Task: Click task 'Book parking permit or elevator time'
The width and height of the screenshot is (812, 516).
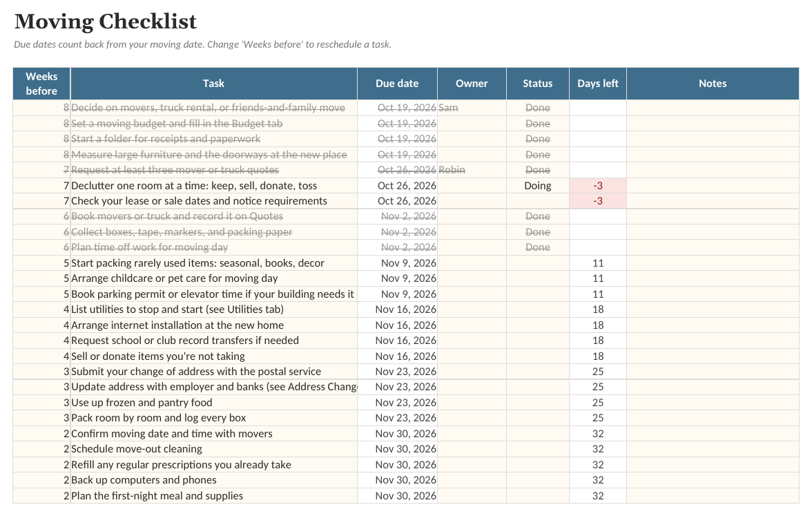Action: coord(213,294)
